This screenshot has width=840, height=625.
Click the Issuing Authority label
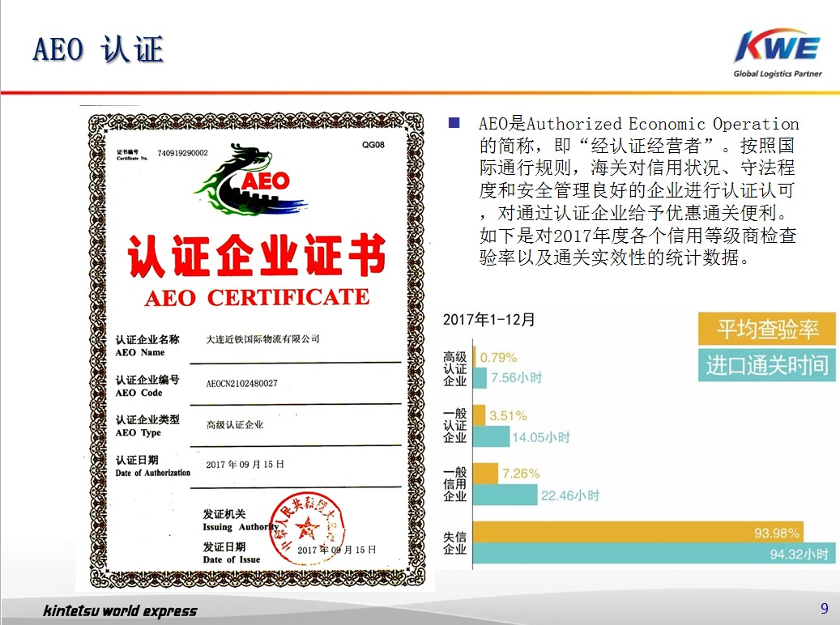coord(240,527)
